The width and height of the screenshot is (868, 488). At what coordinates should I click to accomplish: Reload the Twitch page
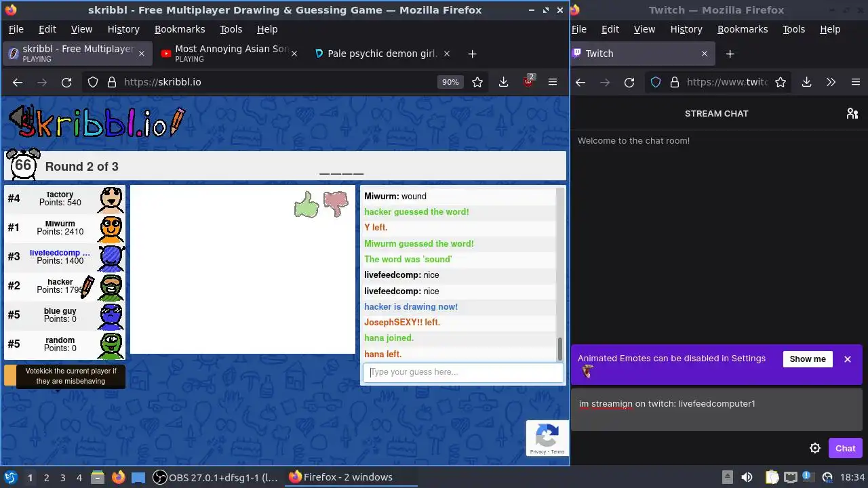pos(629,82)
